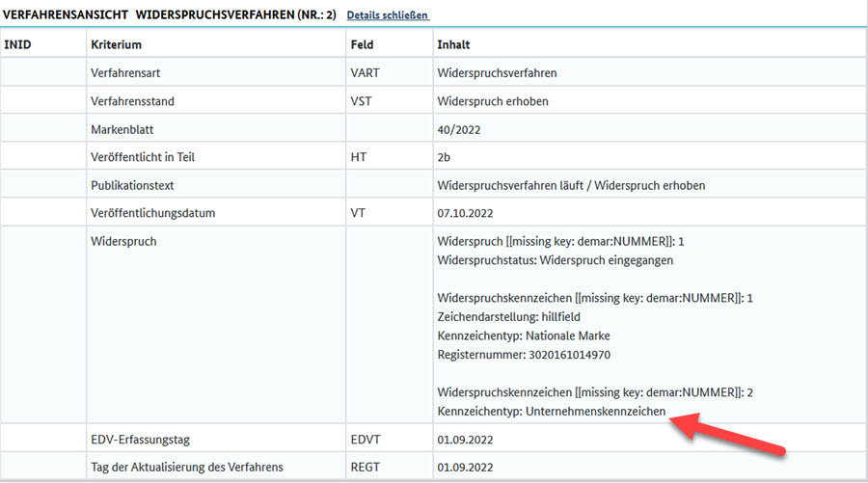
Task: Click the Kennzeichentyp Unternehmenskennzeichen line
Action: [552, 411]
